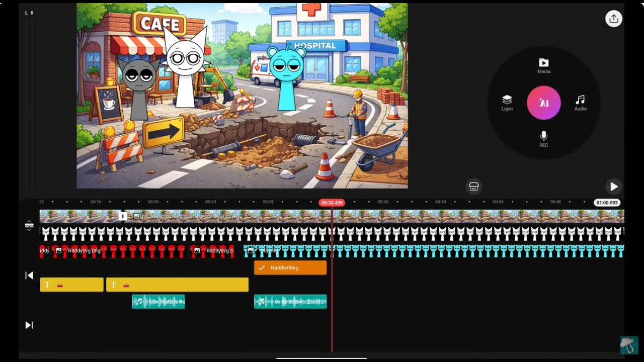Open the asset store icon
Screen dimensions: 644x362
(x=473, y=187)
